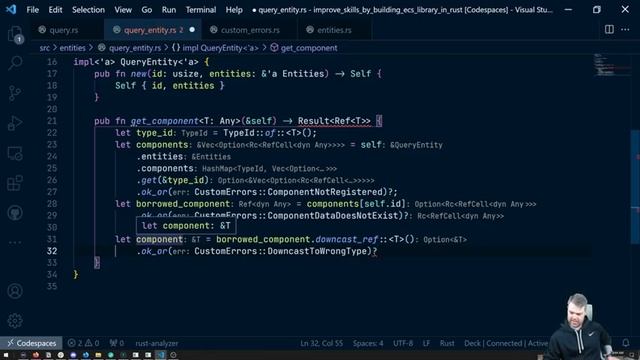Open the Remote Explorer view
Image resolution: width=640 pixels, height=360 pixels.
click(15, 153)
